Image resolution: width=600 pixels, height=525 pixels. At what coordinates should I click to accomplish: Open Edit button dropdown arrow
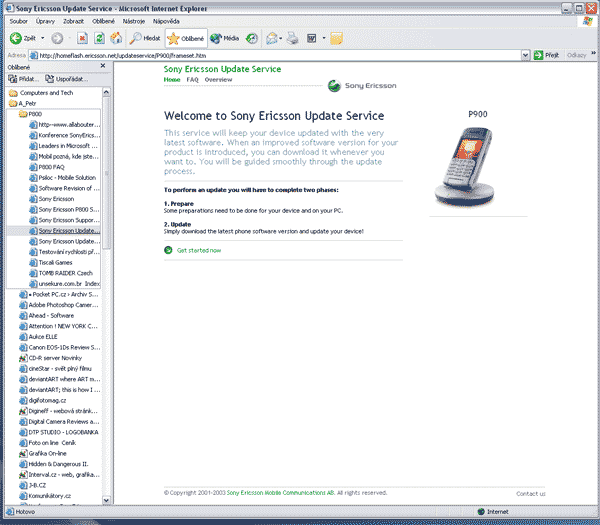click(x=324, y=38)
